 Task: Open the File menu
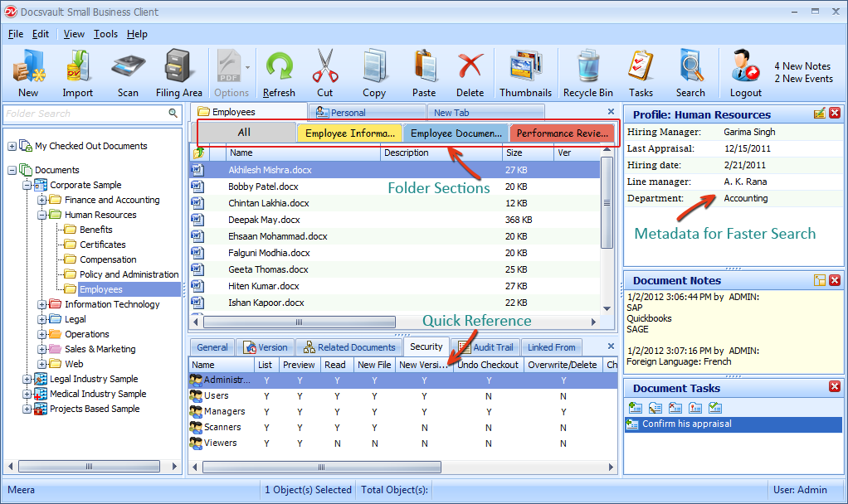coord(16,34)
